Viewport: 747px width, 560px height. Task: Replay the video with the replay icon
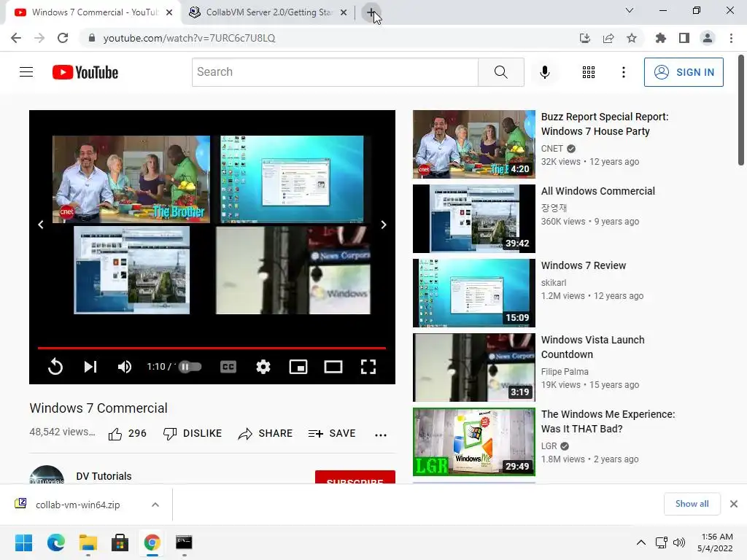pyautogui.click(x=55, y=367)
